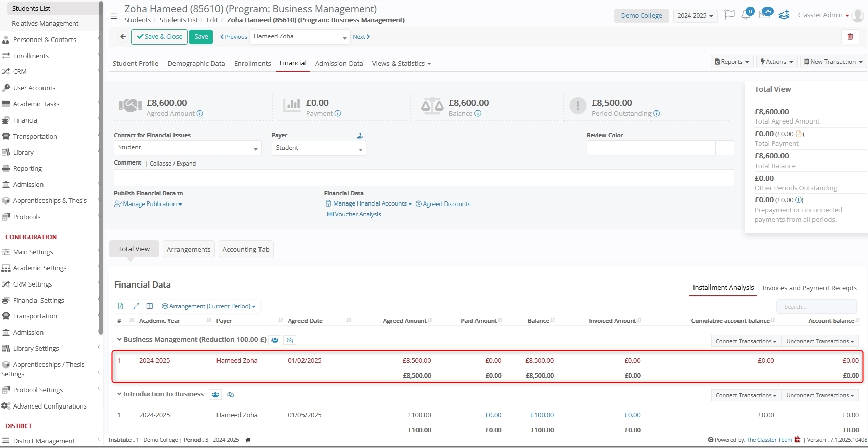Open the Arrangements tab
The image size is (868, 448).
pos(188,250)
